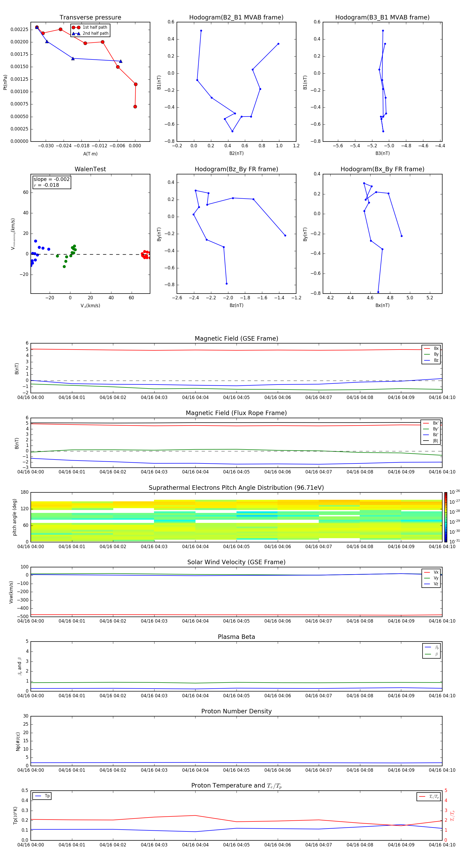Viewport: 473px width, 868px height.
Task: Click the "04/16 04:10" tick under the Proton Temperature plot
Action: (x=442, y=845)
